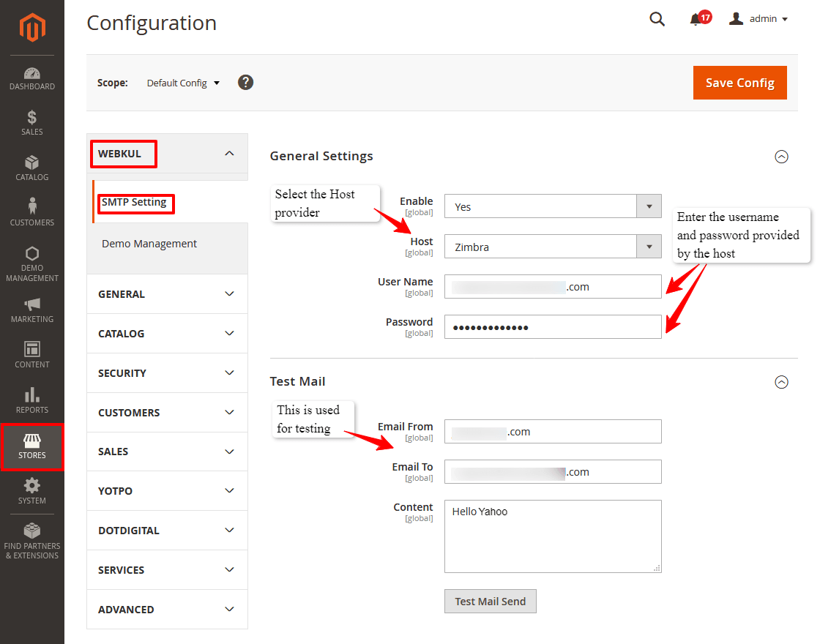Click the Save Config button
The image size is (820, 644).
click(739, 83)
